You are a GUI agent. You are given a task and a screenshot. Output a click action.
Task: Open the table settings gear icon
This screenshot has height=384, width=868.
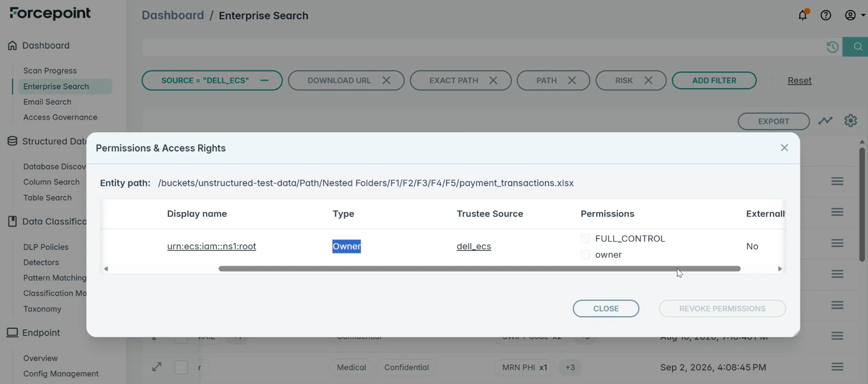click(x=850, y=121)
